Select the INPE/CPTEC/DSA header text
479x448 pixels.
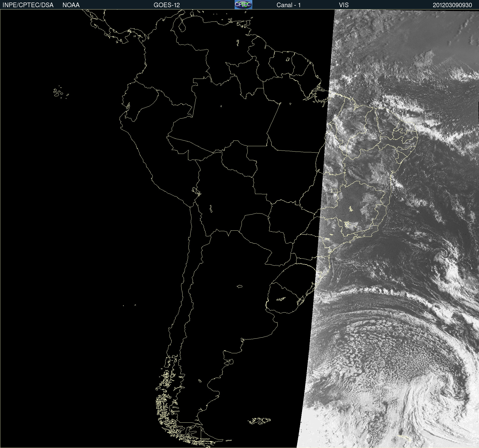tap(28, 5)
